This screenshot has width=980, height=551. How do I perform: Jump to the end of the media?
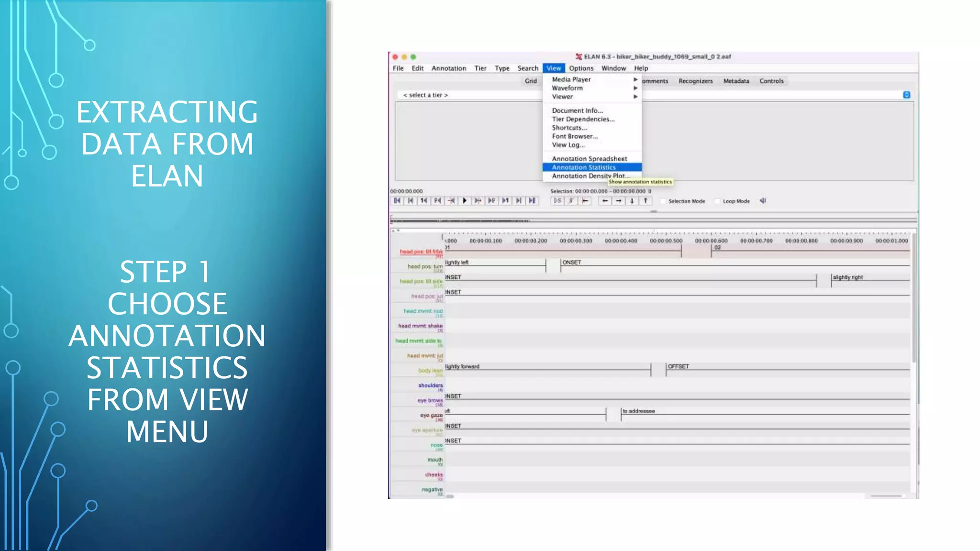[532, 201]
